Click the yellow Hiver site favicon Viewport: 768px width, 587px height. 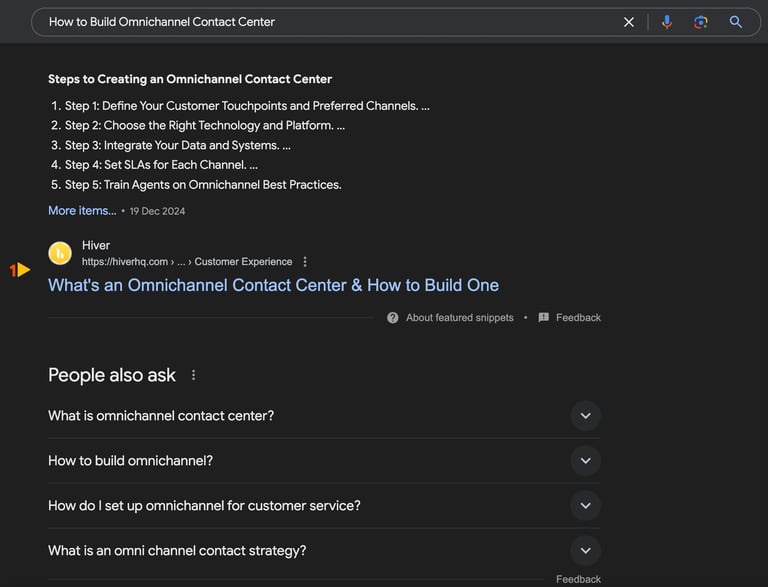(x=60, y=253)
